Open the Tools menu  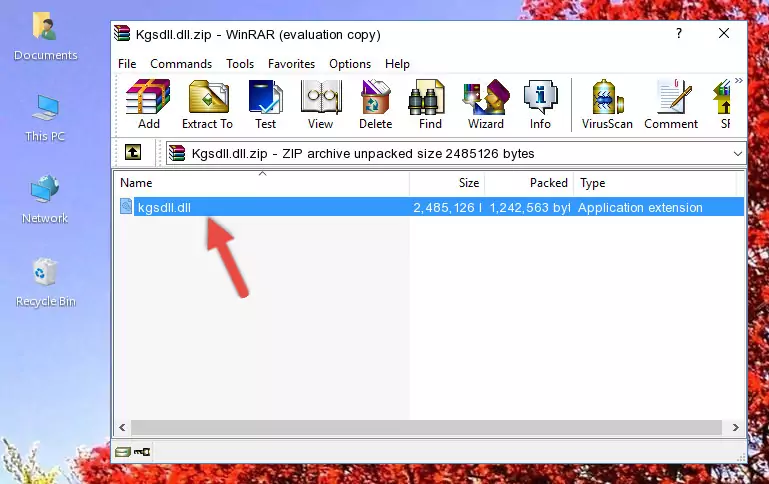pyautogui.click(x=240, y=64)
